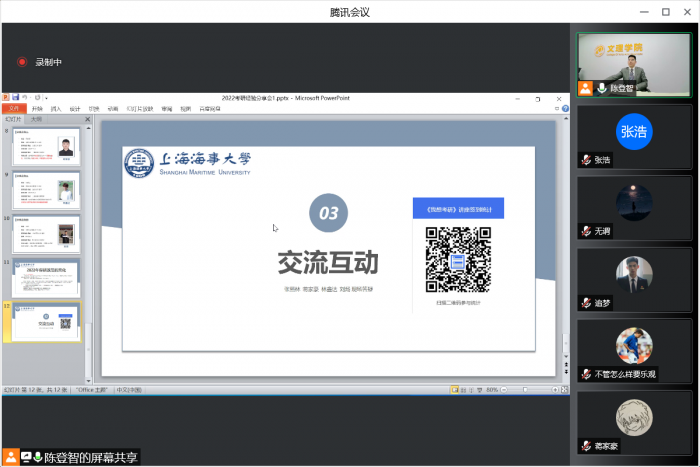Close the slide thumbnail pane

coord(88,119)
